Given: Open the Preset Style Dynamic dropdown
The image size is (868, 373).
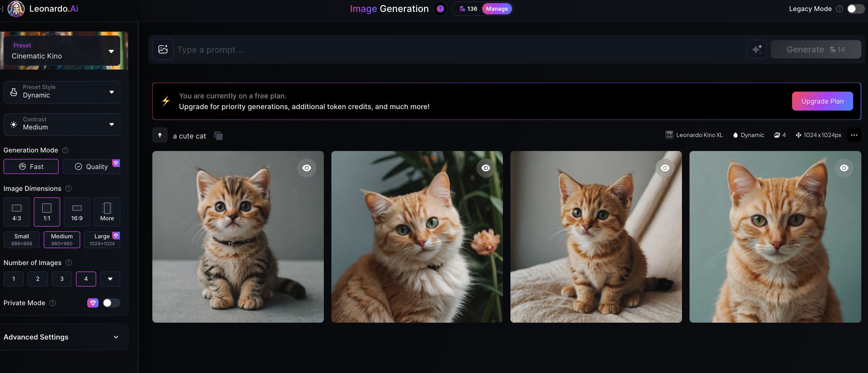Looking at the screenshot, I should (62, 92).
